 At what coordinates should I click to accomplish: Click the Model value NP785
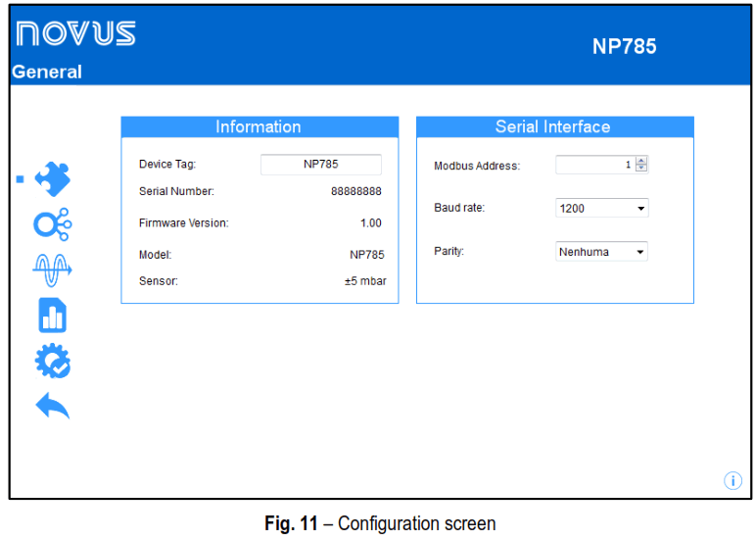coord(367,255)
